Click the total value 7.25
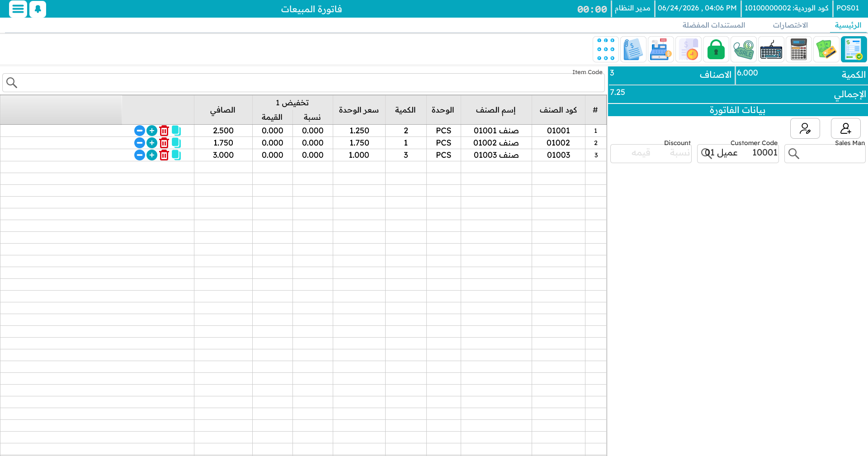 click(618, 92)
